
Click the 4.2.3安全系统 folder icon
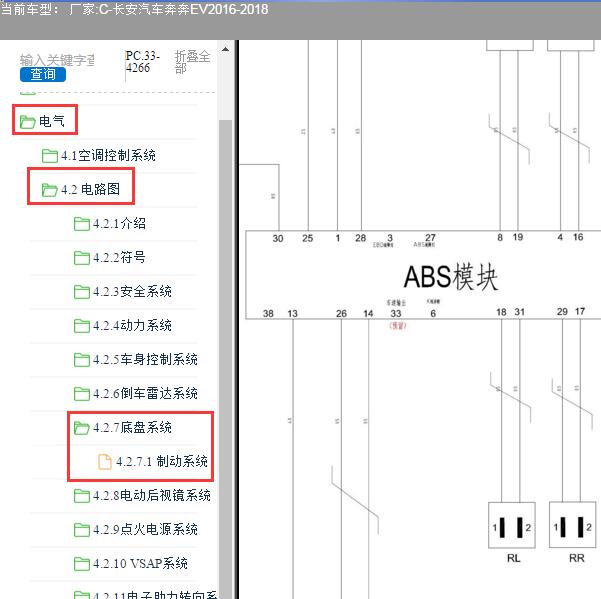[82, 292]
